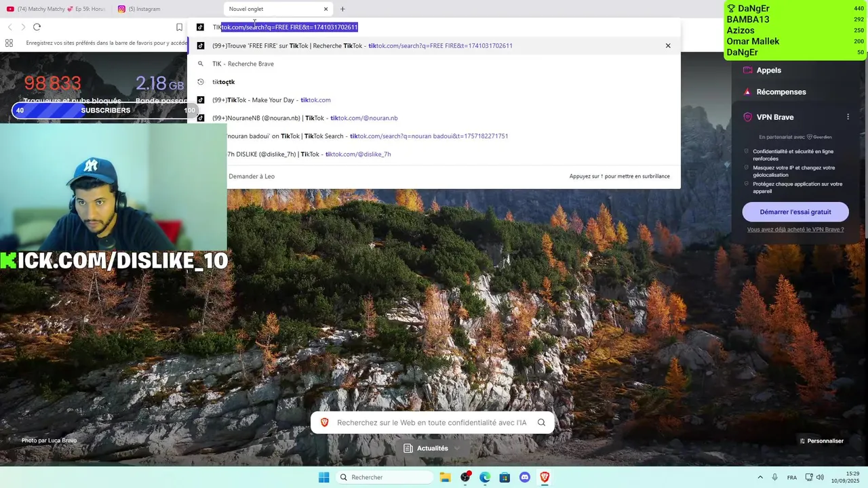Reload the page with refresh icon

click(x=37, y=27)
